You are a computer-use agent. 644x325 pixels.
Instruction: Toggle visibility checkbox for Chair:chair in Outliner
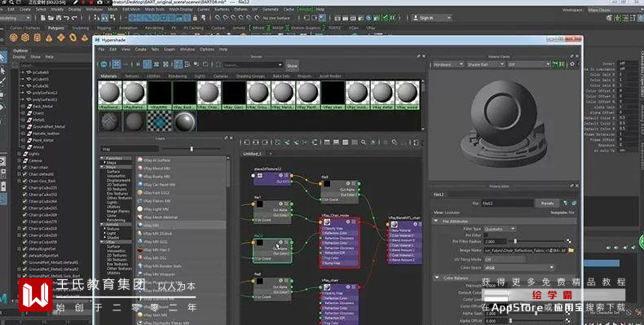point(24,168)
